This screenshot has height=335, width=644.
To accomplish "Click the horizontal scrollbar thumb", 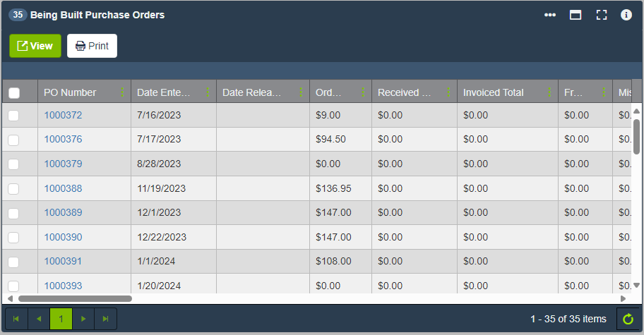I will [x=74, y=298].
